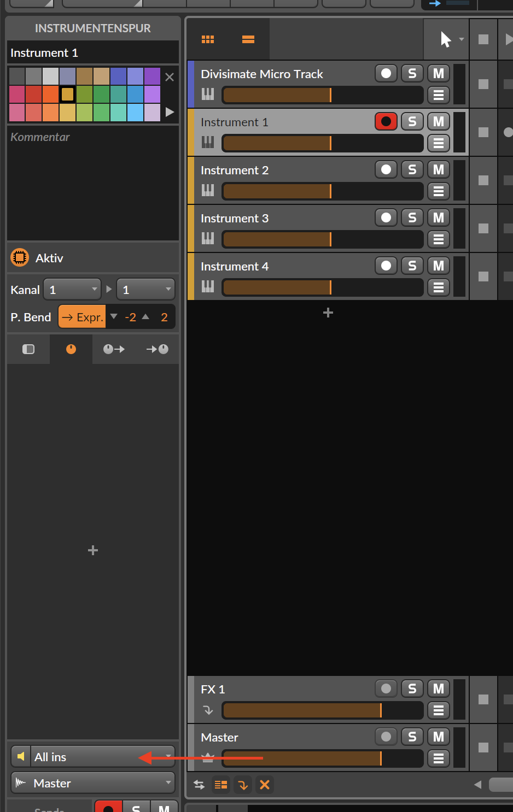Viewport: 513px width, 812px height.
Task: Click piano keys icon on Instrument 3
Action: pos(208,238)
